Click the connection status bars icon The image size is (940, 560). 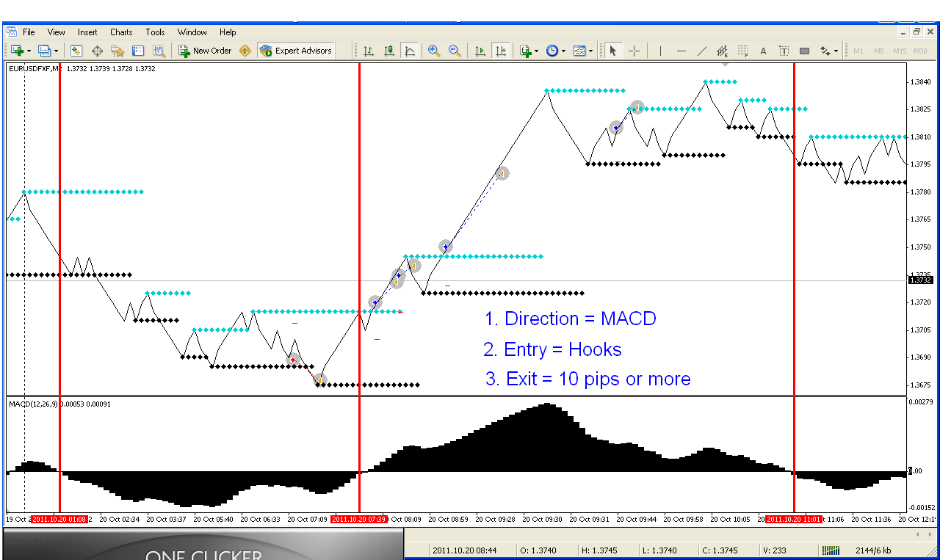click(x=831, y=550)
